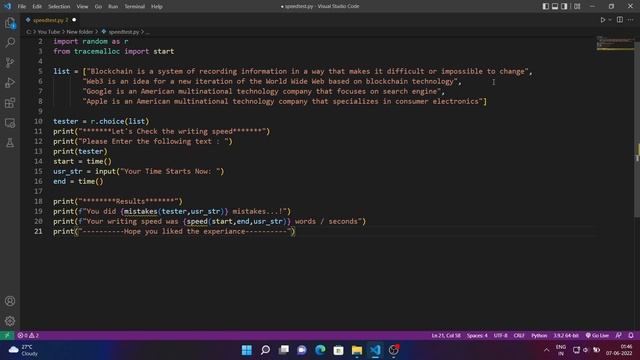Change indentation setting Spaces: 4
The height and width of the screenshot is (360, 640).
click(477, 336)
